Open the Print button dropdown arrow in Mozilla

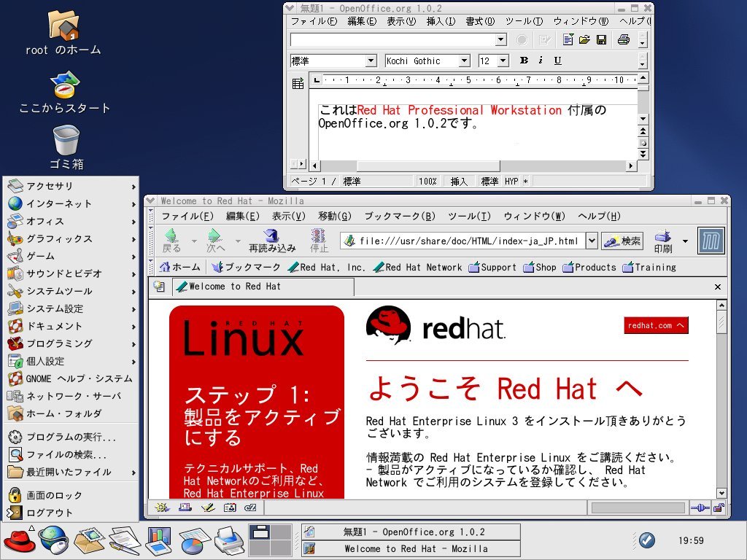685,241
